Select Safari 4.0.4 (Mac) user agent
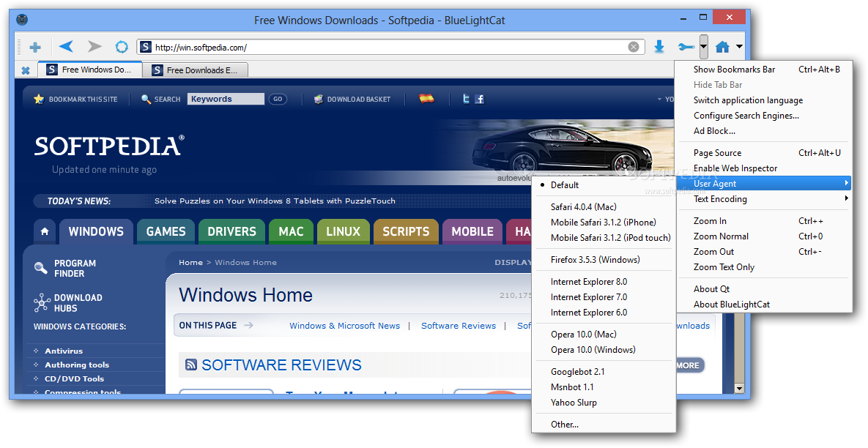The height and width of the screenshot is (448, 868). (604, 207)
